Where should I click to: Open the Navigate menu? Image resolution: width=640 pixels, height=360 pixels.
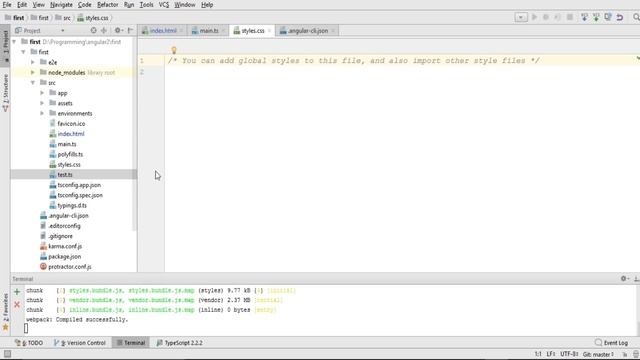click(x=61, y=5)
